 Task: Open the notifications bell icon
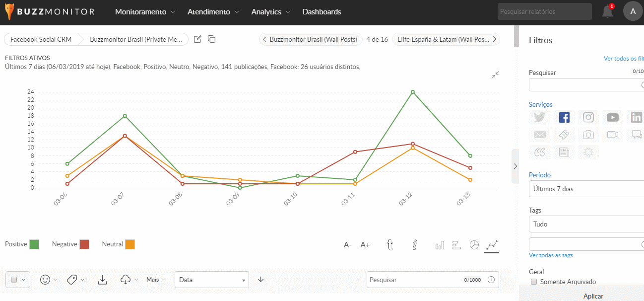click(x=607, y=12)
